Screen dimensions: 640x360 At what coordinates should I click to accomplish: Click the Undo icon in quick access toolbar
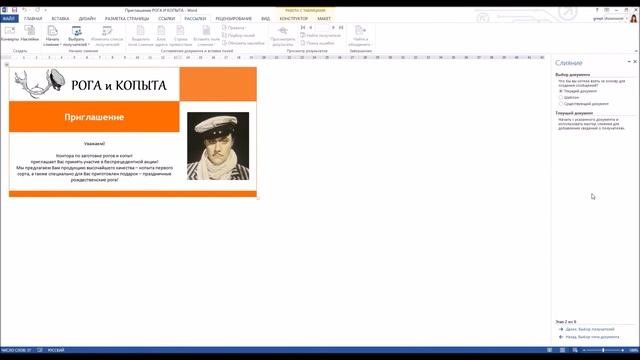(24, 10)
